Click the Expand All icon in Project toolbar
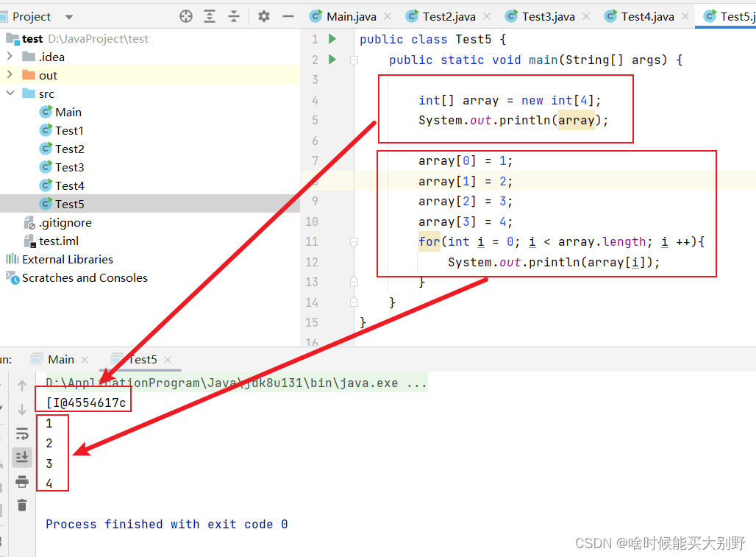Viewport: 756px width, 557px height. click(x=210, y=16)
